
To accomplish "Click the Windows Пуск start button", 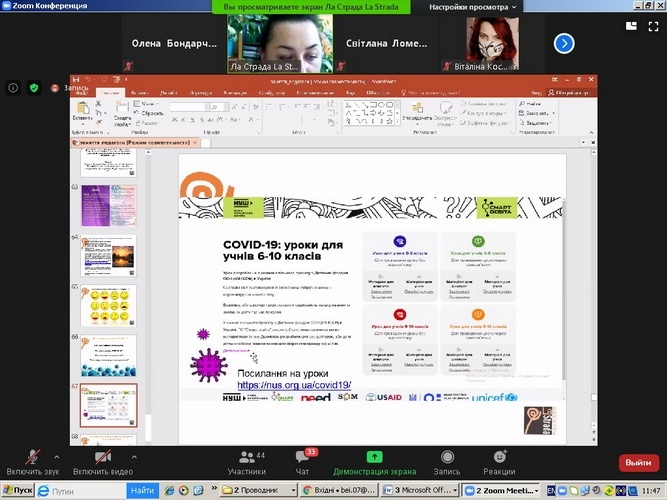I will tap(17, 491).
